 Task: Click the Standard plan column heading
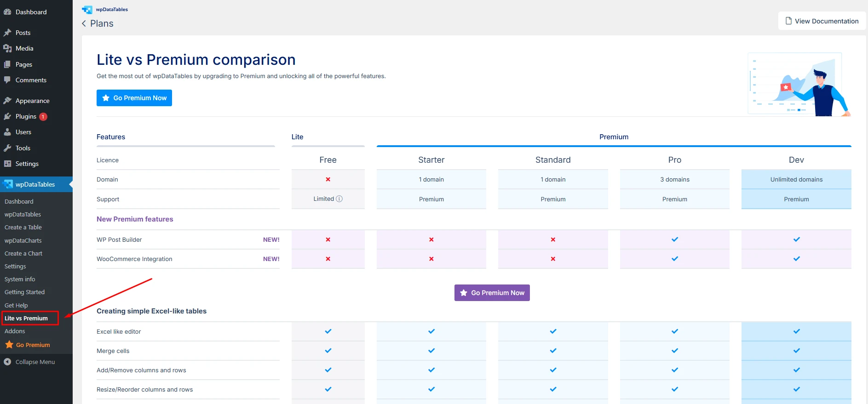[553, 160]
